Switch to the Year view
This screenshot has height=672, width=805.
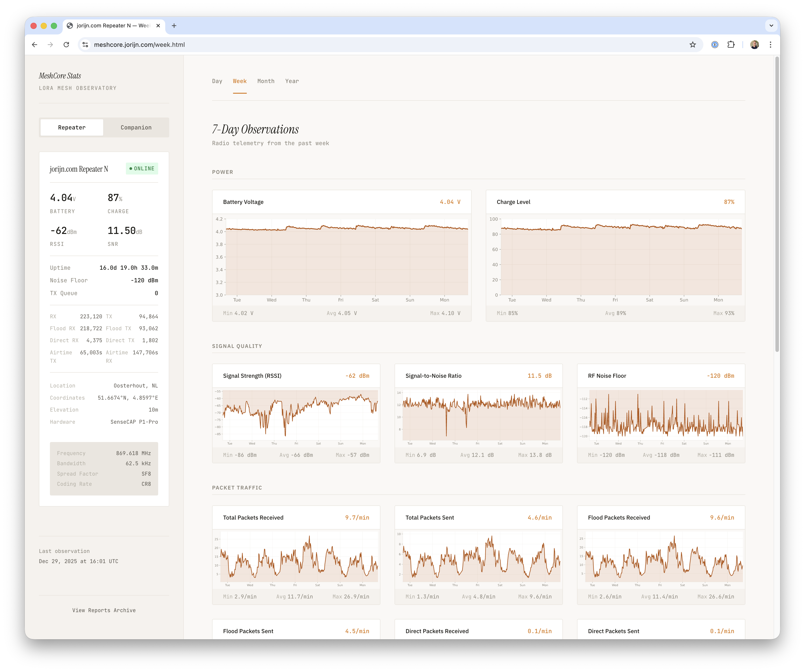[x=292, y=81]
